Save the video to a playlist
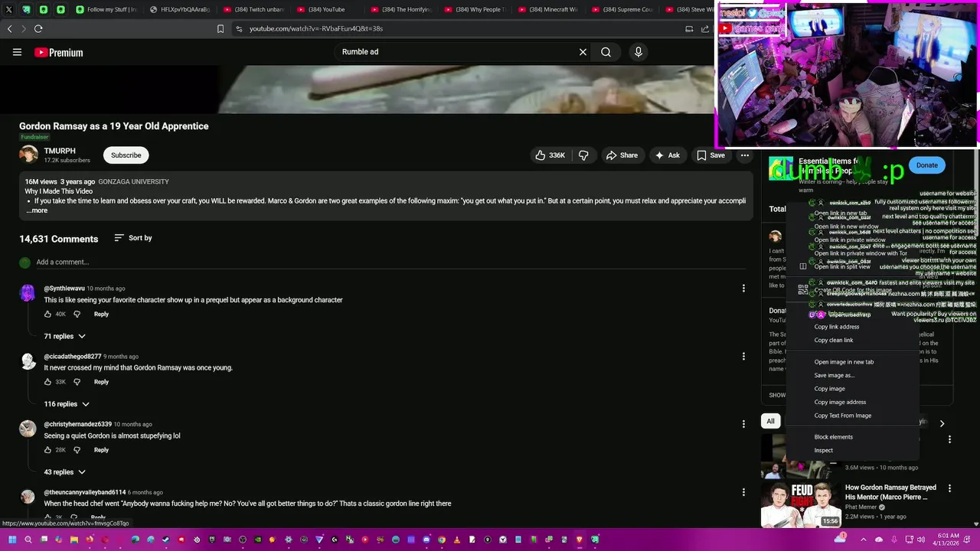980x551 pixels. (x=710, y=155)
